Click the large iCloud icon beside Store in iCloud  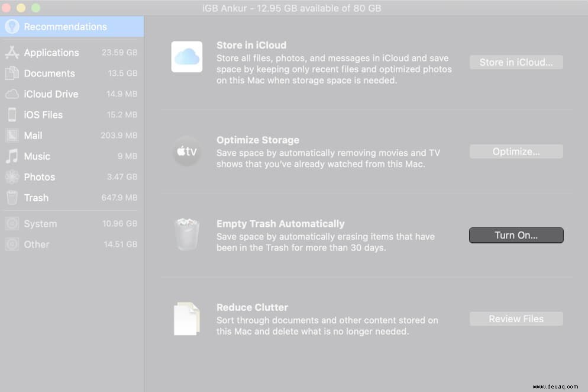pyautogui.click(x=187, y=57)
